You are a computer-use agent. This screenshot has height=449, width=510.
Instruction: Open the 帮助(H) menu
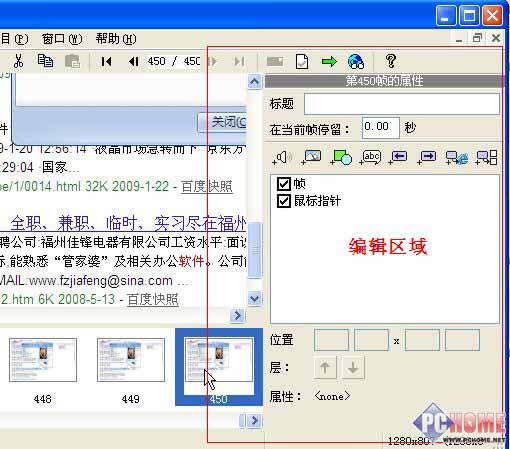click(116, 39)
